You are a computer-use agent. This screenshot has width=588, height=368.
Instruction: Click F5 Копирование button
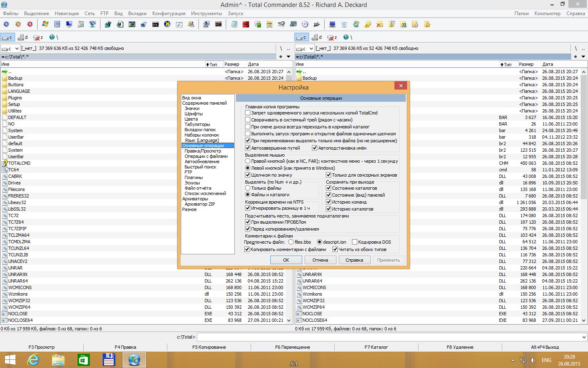click(x=209, y=347)
